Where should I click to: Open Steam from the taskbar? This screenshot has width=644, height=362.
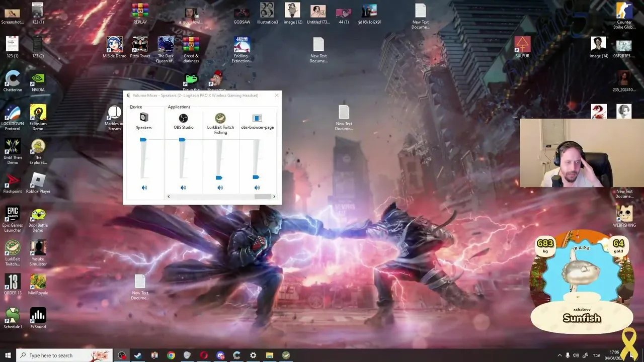(138, 355)
